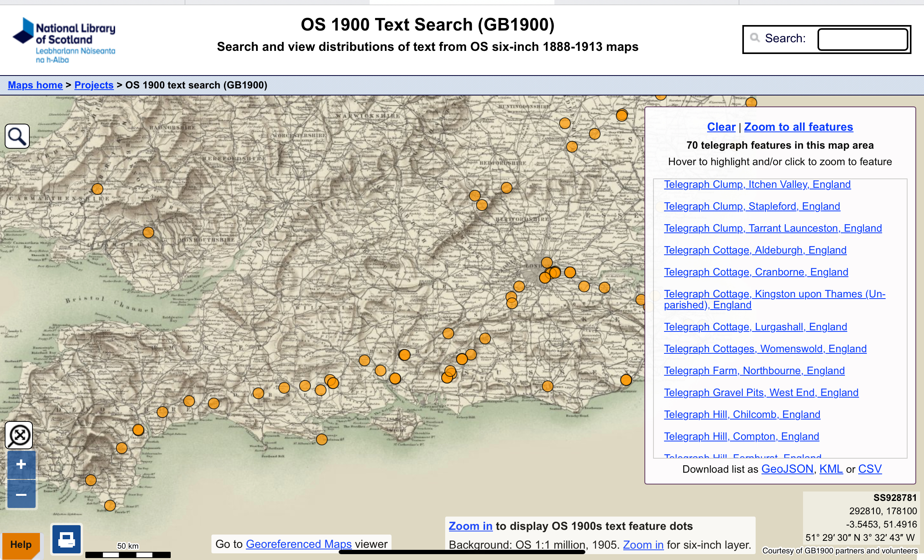Open Telegraph Gravel Pits, West End result
The width and height of the screenshot is (924, 560).
tap(761, 393)
